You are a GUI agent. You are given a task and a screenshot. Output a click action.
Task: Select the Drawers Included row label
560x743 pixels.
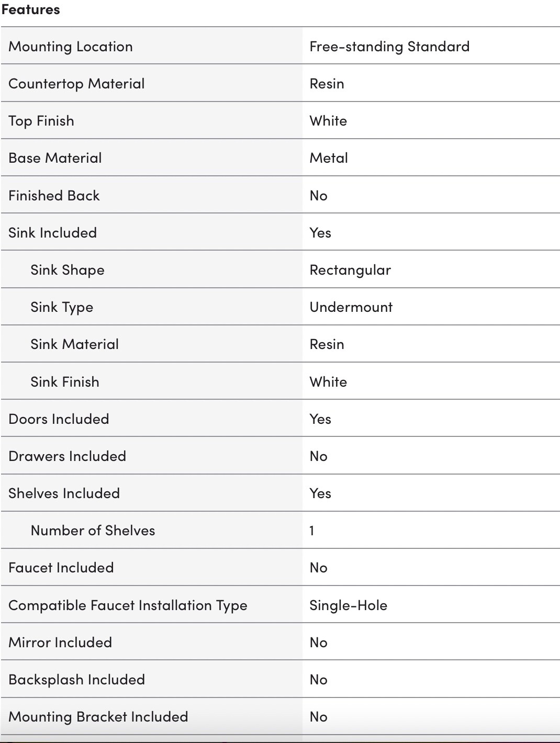[67, 456]
